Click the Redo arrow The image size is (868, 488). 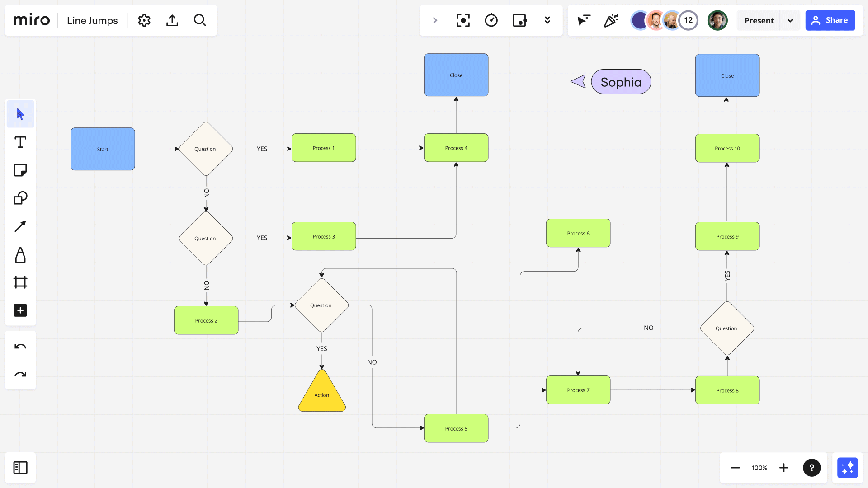(20, 374)
